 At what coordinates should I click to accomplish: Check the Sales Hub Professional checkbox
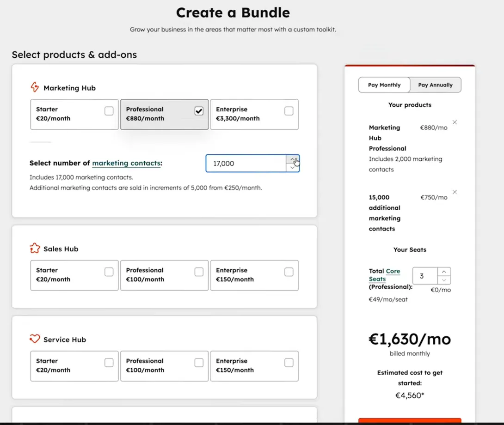[199, 272]
